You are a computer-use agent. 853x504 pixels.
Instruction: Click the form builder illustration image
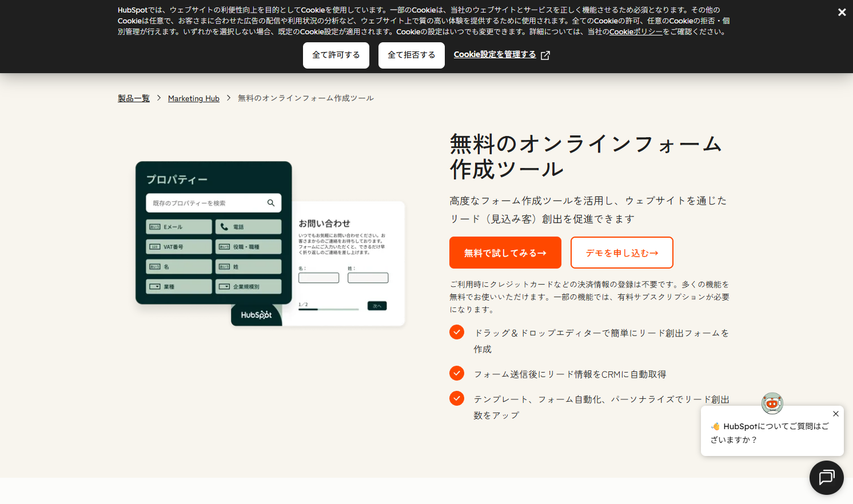[x=270, y=244]
